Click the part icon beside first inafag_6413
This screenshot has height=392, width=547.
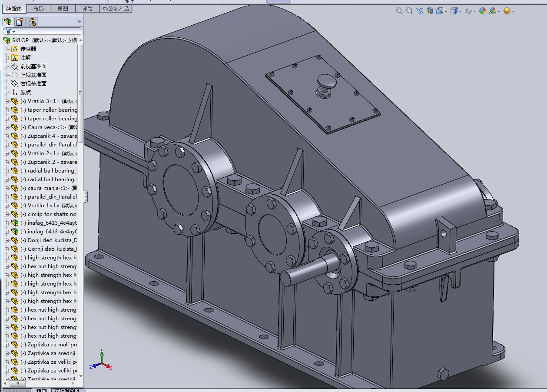click(15, 223)
